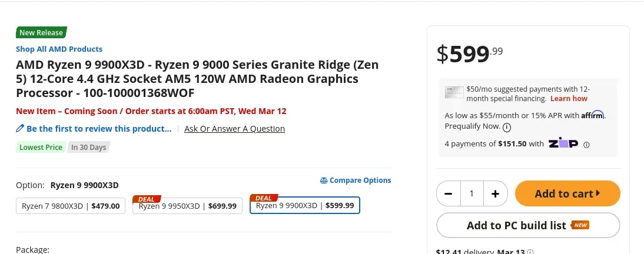Image resolution: width=644 pixels, height=254 pixels.
Task: Open Shop All AMD Products link
Action: click(59, 49)
